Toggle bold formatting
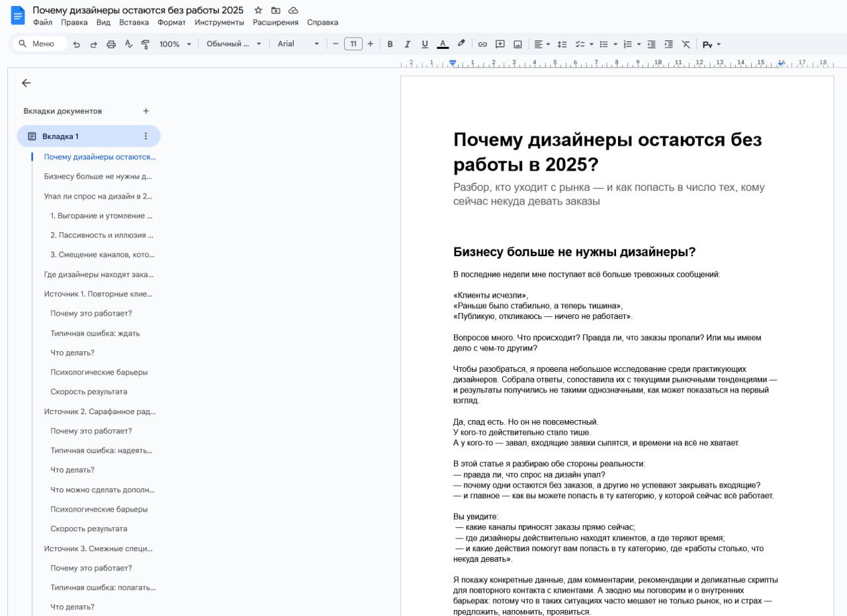 tap(390, 44)
